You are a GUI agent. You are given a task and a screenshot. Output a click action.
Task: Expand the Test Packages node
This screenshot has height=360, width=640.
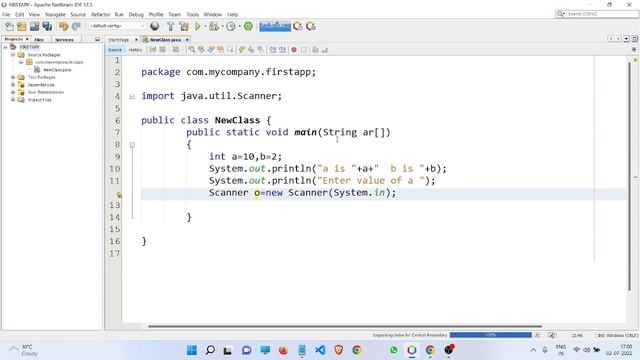13,77
